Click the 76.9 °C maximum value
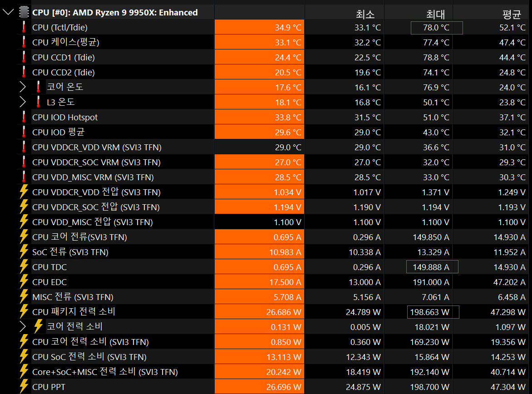Screen dimensions: 532x394 click(436, 87)
